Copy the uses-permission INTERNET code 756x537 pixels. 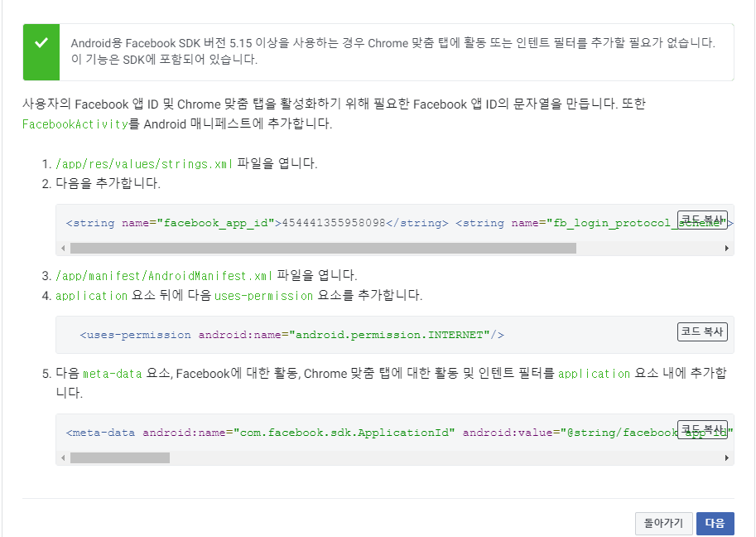(x=702, y=332)
